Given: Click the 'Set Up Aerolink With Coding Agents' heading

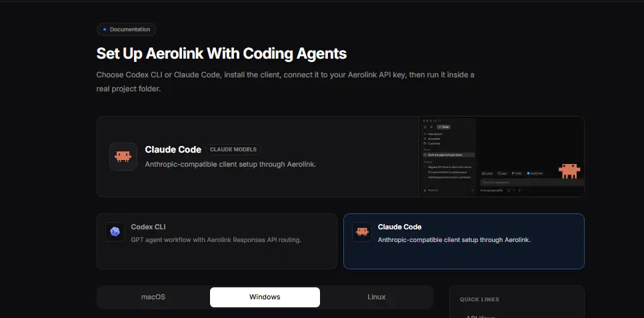Looking at the screenshot, I should [221, 54].
